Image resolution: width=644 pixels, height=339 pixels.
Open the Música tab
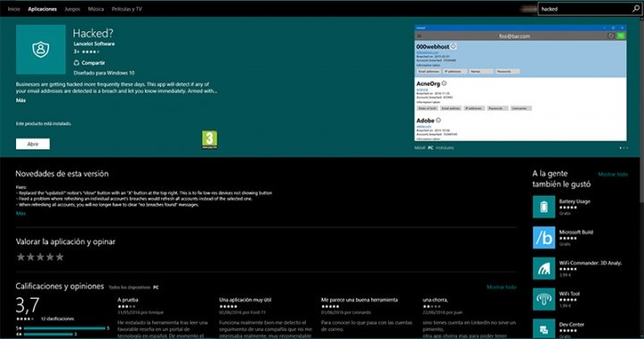coord(96,9)
